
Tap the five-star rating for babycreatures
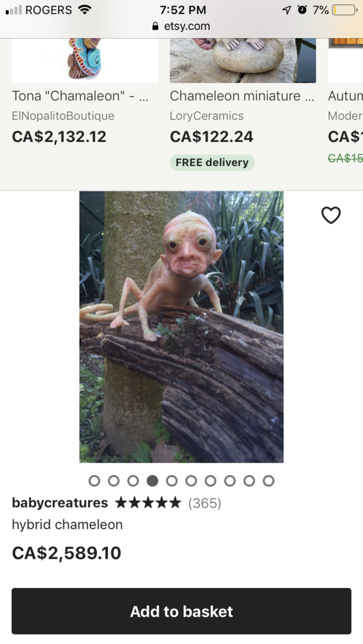pos(148,502)
